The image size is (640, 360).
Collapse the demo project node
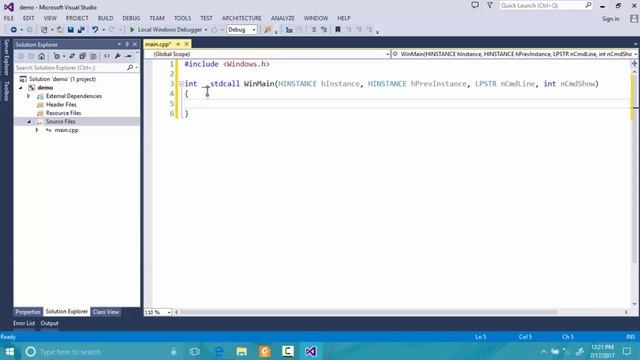[x=21, y=88]
